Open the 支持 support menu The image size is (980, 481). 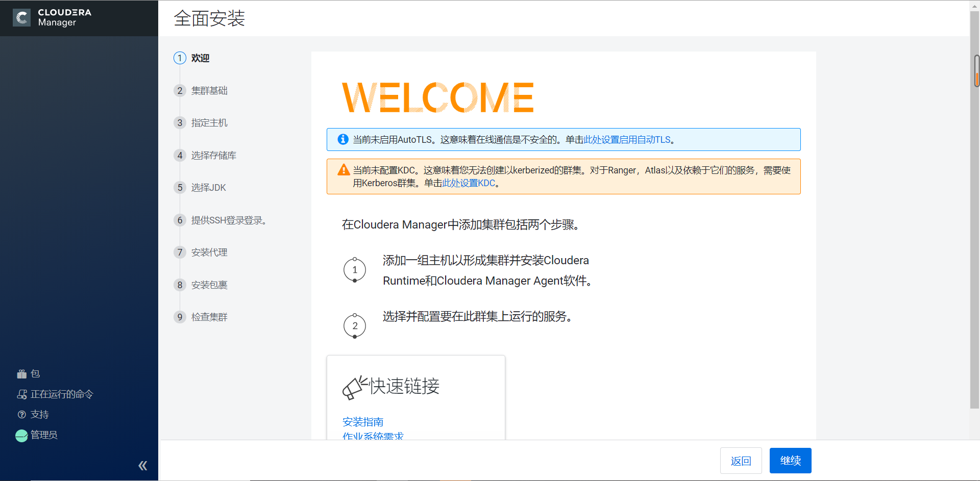(33, 415)
